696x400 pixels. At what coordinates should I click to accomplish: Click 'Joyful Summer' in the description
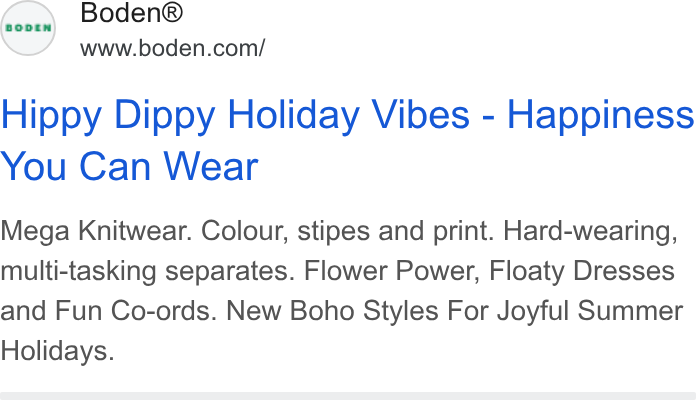590,311
